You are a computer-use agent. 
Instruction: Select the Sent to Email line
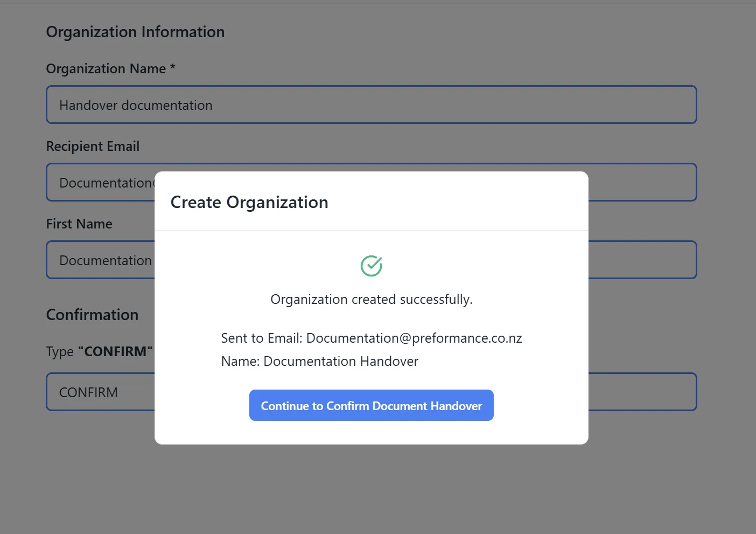coord(372,338)
